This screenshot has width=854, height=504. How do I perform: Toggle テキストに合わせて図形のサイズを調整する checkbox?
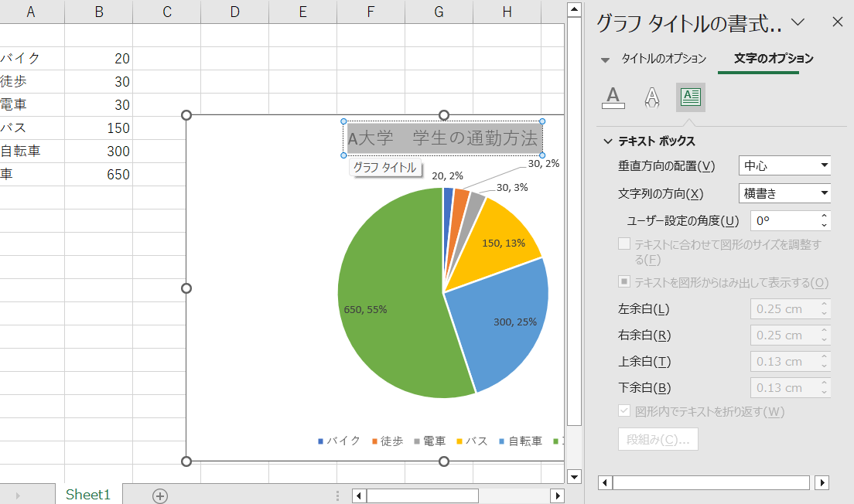(624, 243)
